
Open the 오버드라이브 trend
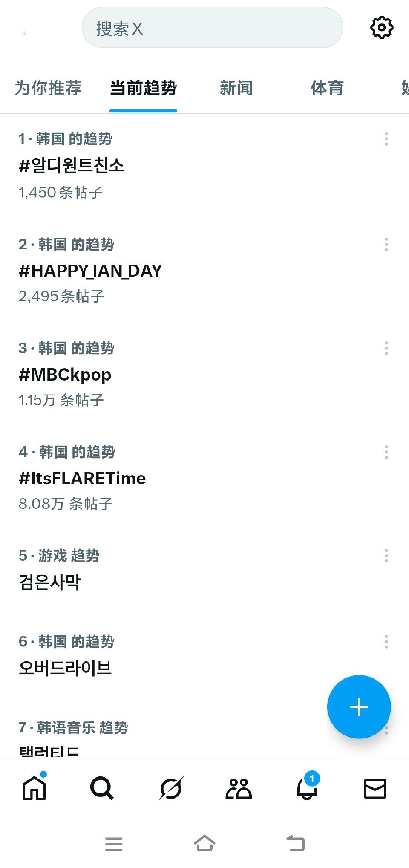point(65,668)
